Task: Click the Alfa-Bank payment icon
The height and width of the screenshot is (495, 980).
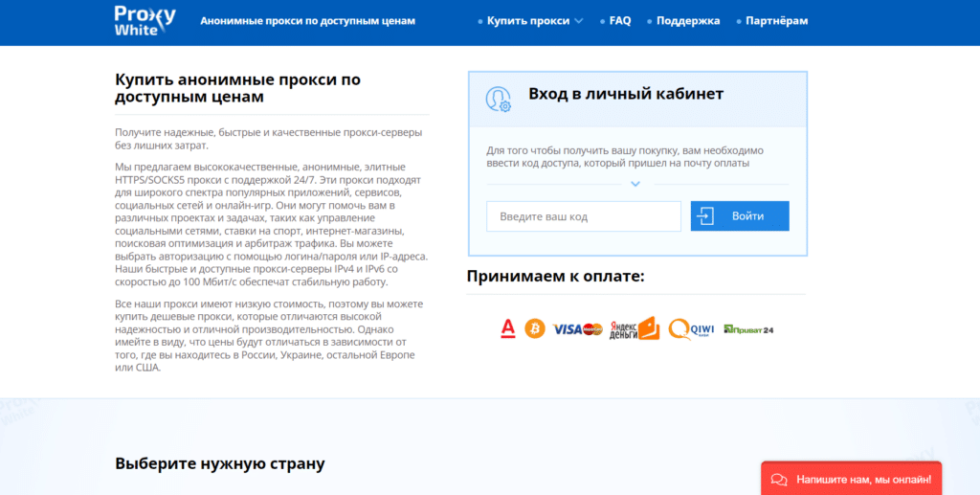Action: tap(508, 328)
